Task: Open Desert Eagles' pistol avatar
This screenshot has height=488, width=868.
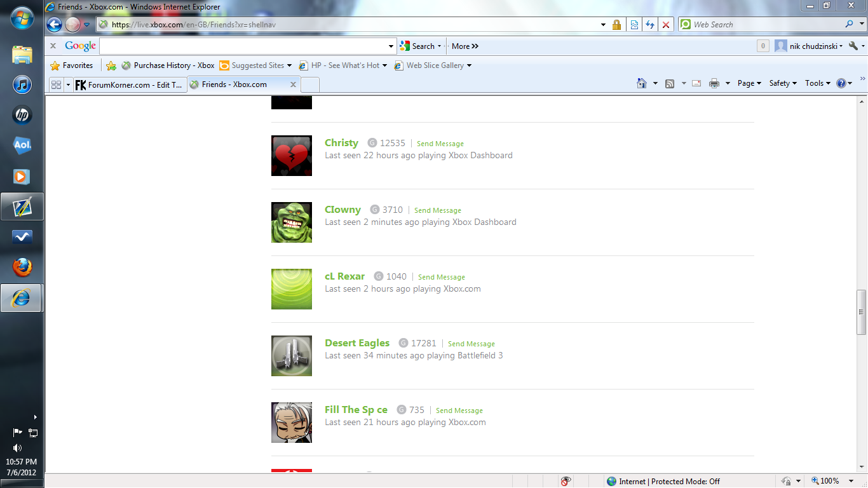Action: coord(292,356)
